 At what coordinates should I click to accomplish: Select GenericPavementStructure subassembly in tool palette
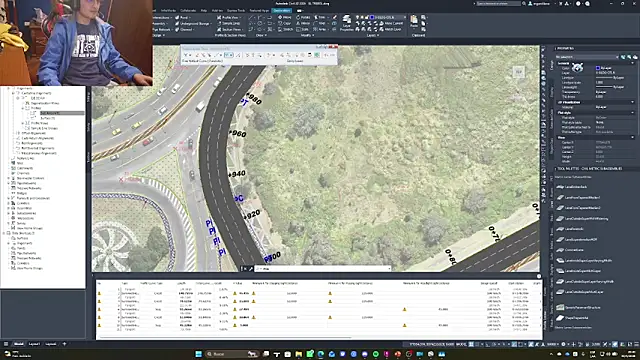(579, 307)
